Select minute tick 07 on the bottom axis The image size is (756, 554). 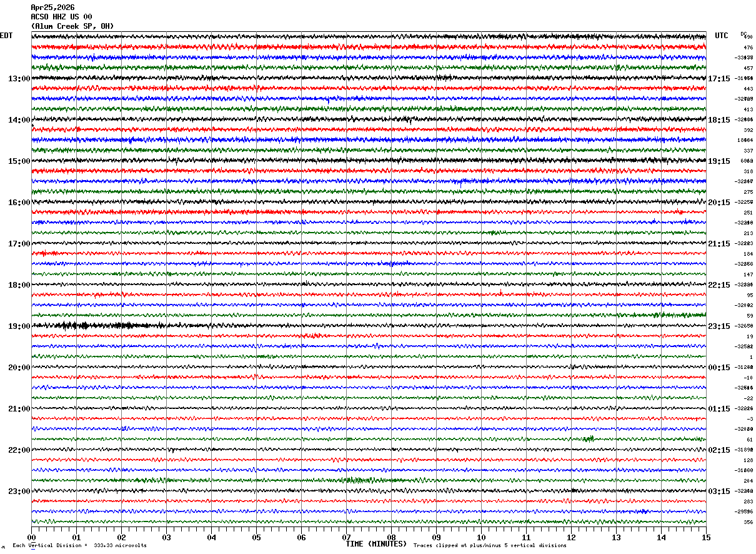tap(346, 537)
